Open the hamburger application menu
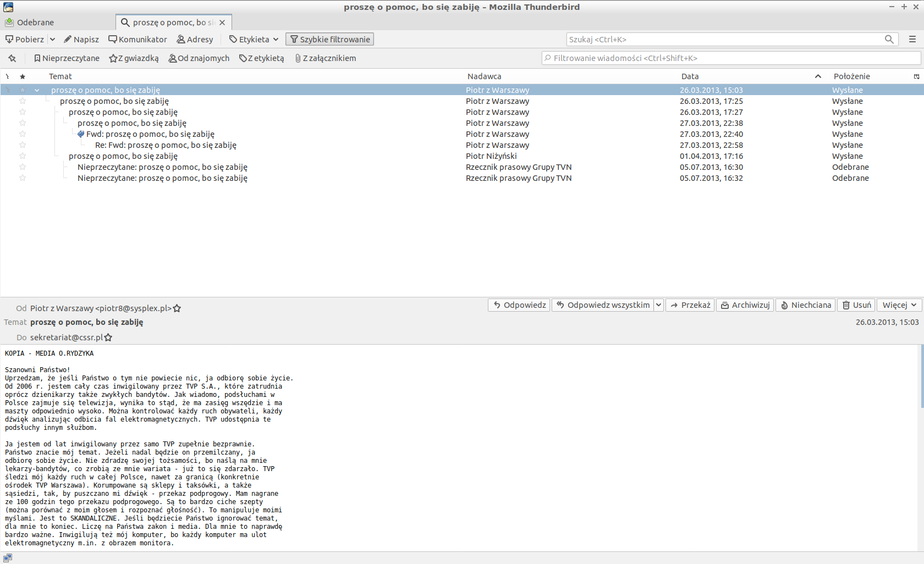 (x=912, y=40)
